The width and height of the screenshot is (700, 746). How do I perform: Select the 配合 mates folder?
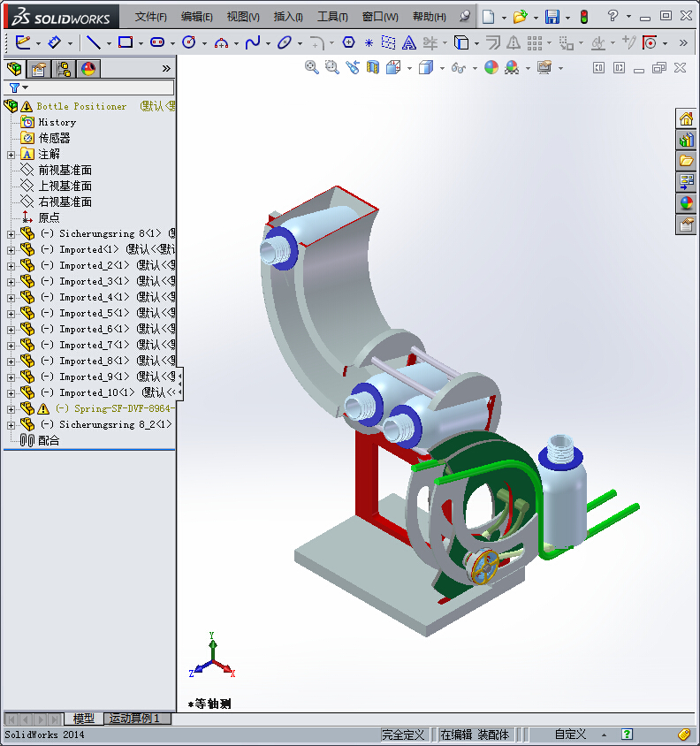click(49, 440)
